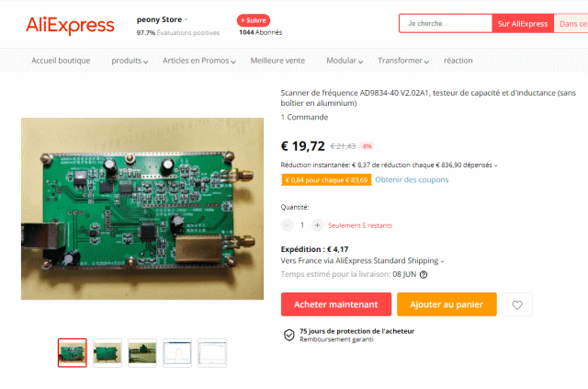Click the AliExpress logo

70,25
